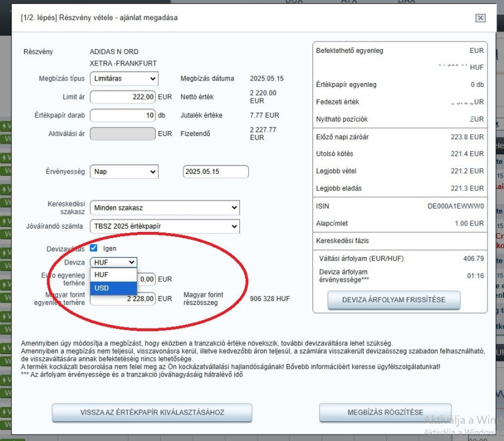The image size is (504, 441).
Task: Click the Előző napi záróár 223.8 EUR
Action: 467,137
